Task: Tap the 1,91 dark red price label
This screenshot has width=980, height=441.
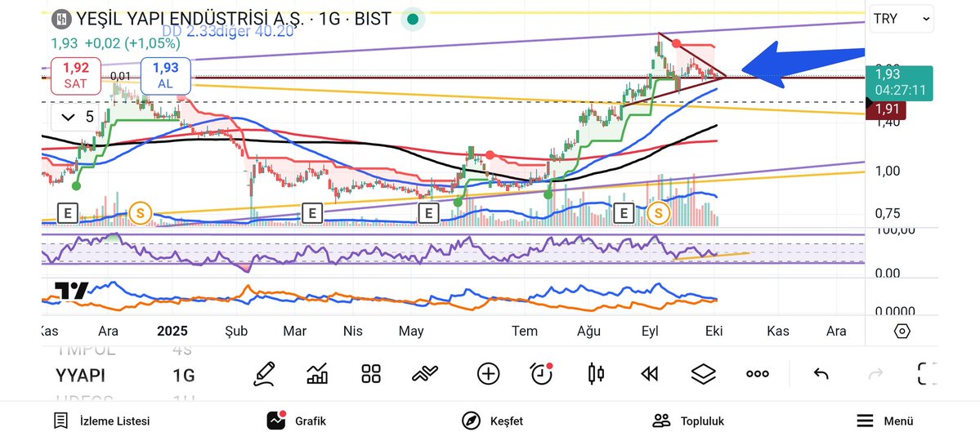Action: click(888, 109)
